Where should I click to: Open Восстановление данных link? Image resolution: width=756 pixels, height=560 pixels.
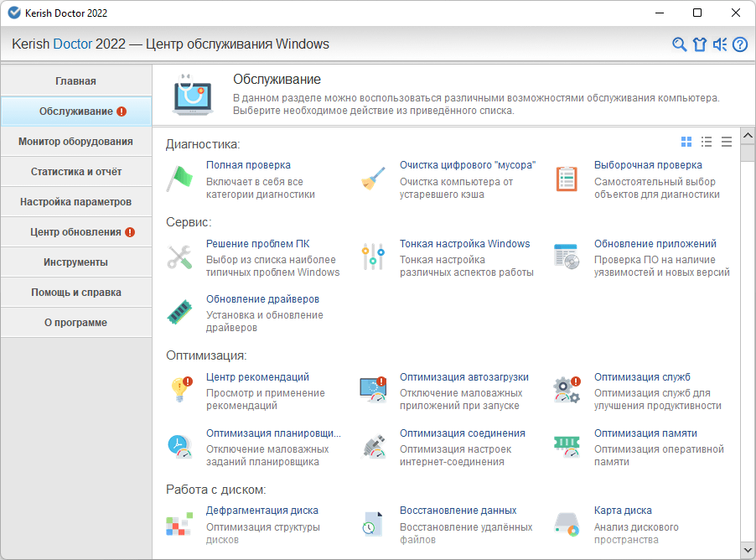(x=458, y=511)
